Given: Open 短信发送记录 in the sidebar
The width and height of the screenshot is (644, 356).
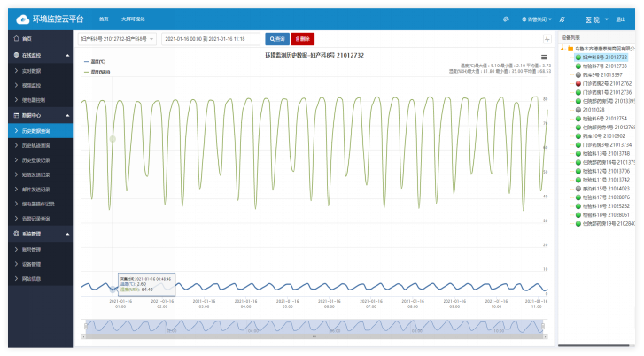Looking at the screenshot, I should pyautogui.click(x=40, y=174).
